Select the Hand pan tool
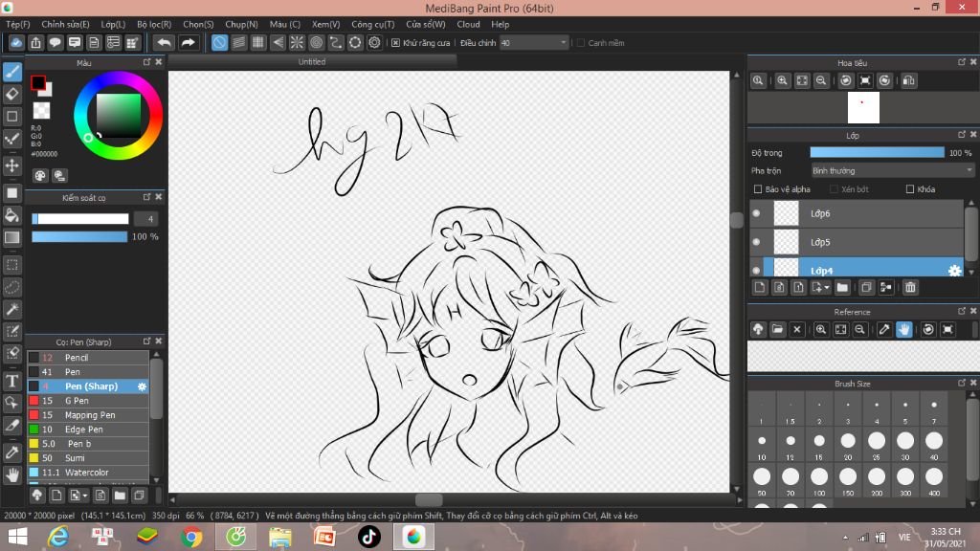Viewport: 980px width, 551px height. tap(11, 475)
